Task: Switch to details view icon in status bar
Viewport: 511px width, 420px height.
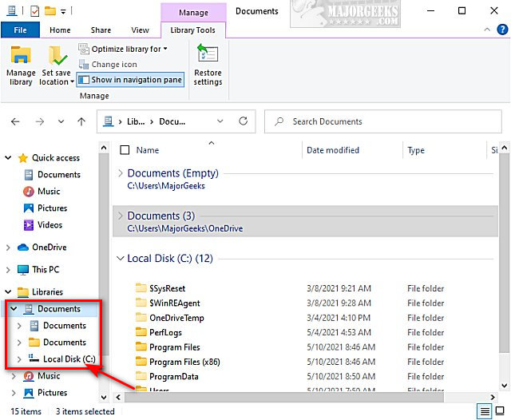Action: [485, 411]
